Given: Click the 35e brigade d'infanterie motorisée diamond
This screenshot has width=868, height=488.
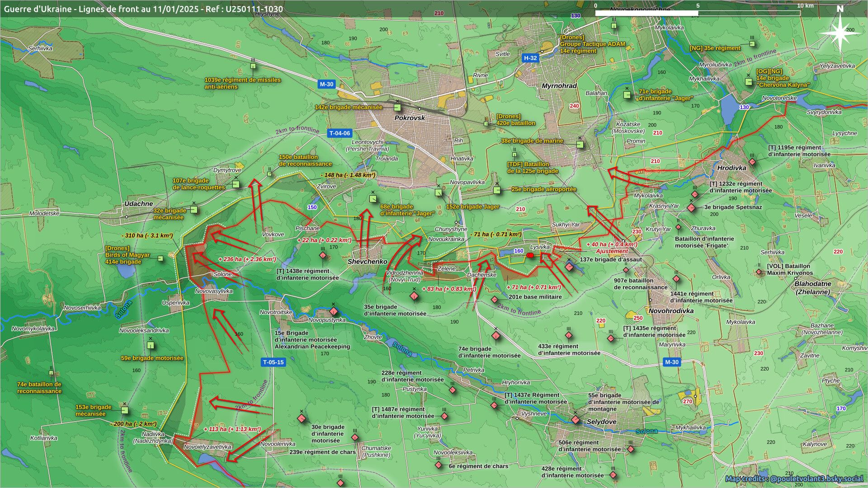Looking at the screenshot, I should pyautogui.click(x=414, y=296).
